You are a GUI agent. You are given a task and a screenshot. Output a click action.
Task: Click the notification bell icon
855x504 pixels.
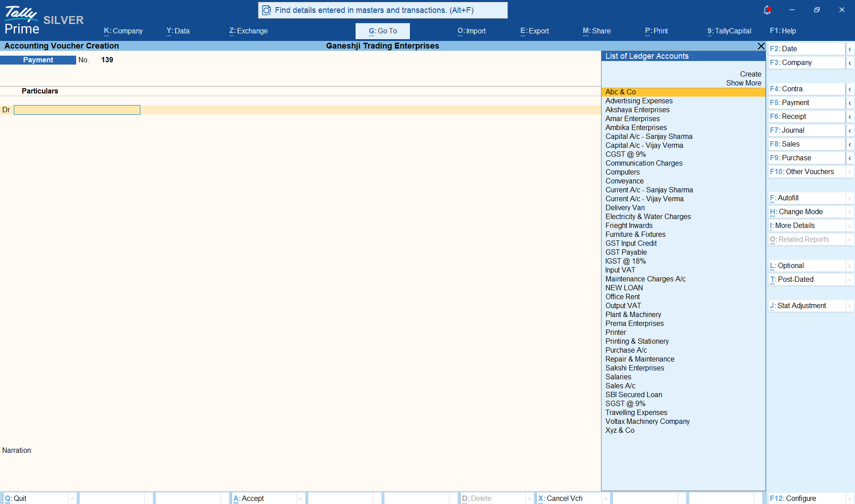pyautogui.click(x=767, y=10)
